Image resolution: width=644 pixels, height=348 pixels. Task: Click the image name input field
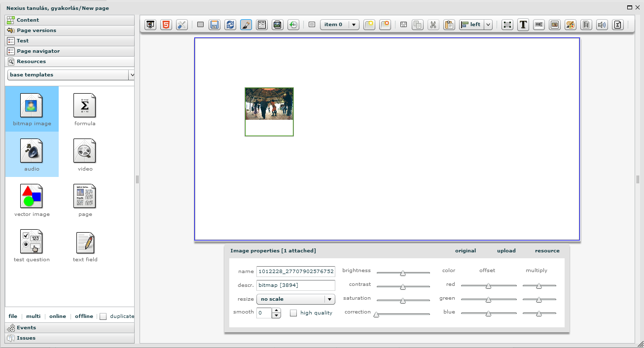click(x=295, y=272)
